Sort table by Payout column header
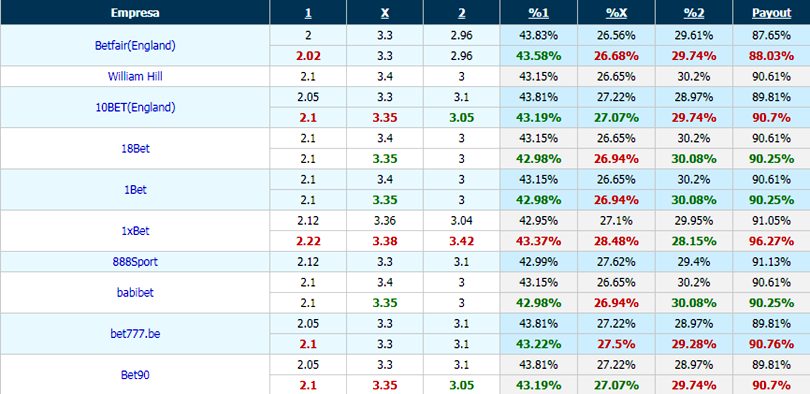The height and width of the screenshot is (394, 810). point(771,13)
